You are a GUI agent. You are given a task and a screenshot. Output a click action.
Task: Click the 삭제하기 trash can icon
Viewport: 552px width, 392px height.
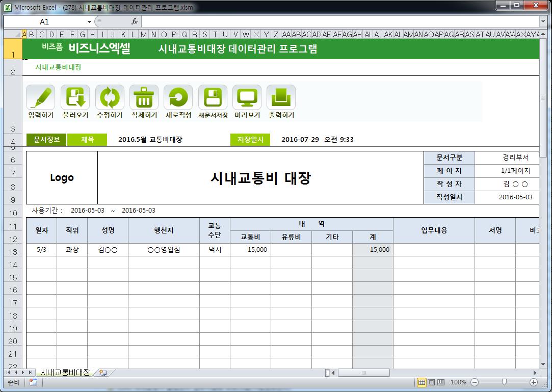point(144,97)
